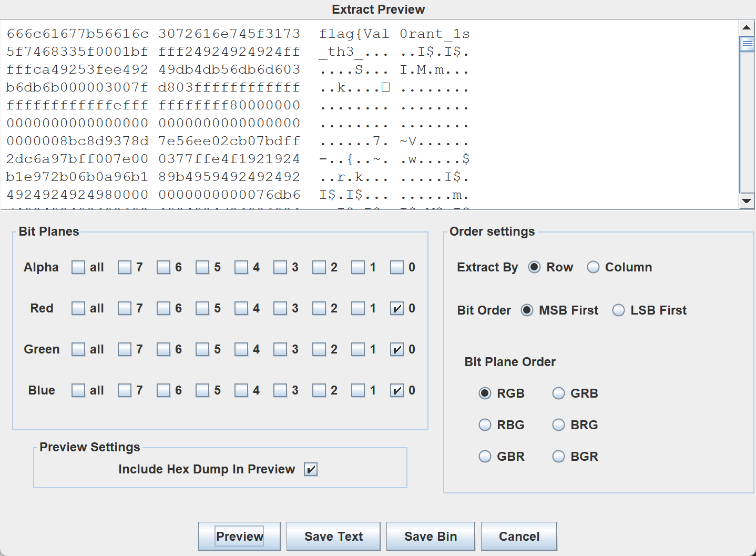756x556 pixels.
Task: Enable Red bit plane 7
Action: [x=125, y=308]
